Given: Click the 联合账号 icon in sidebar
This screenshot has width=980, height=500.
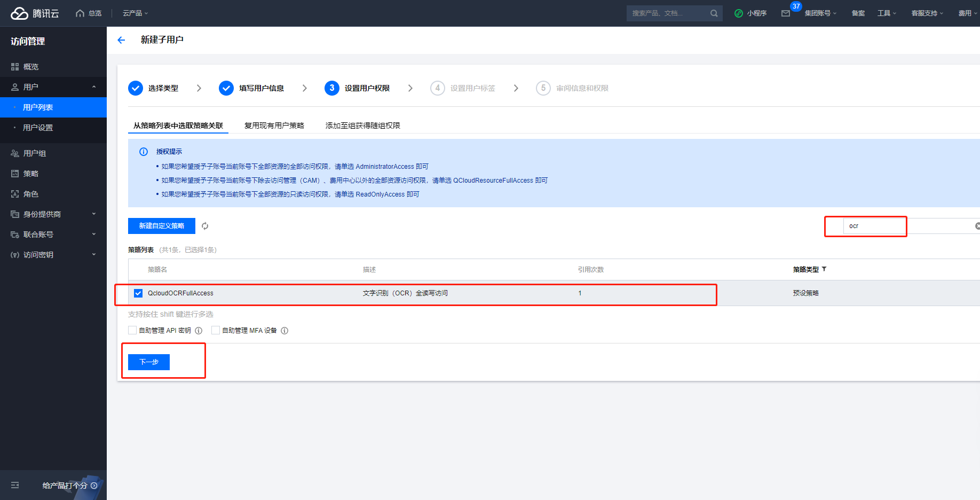Looking at the screenshot, I should point(15,235).
